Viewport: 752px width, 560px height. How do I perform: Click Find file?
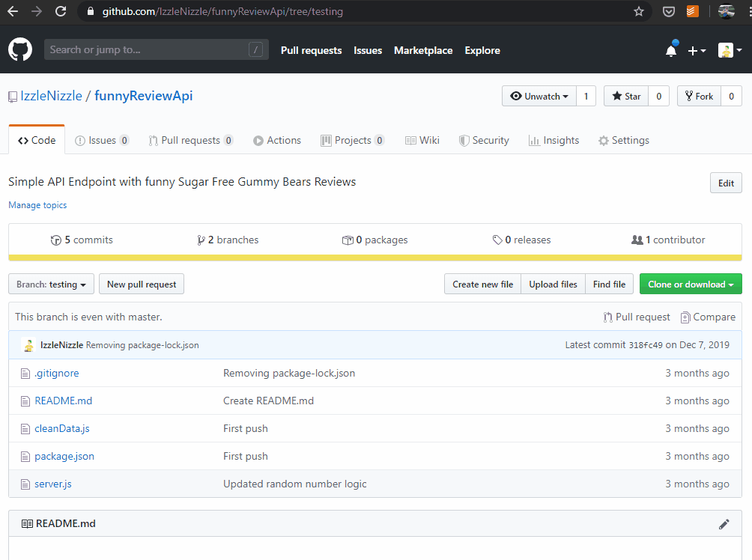(609, 284)
